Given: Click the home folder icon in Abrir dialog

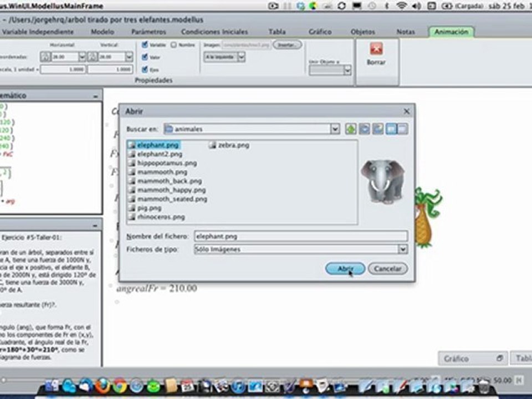Looking at the screenshot, I should coord(365,129).
